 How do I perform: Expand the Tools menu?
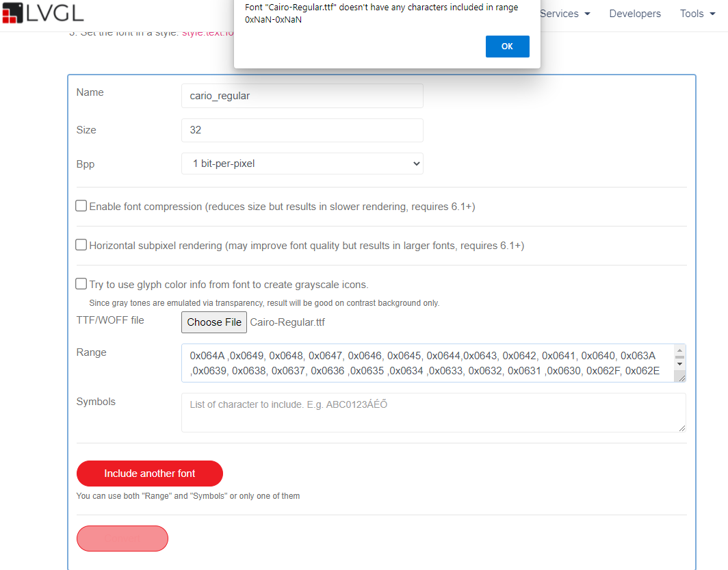[x=697, y=14]
